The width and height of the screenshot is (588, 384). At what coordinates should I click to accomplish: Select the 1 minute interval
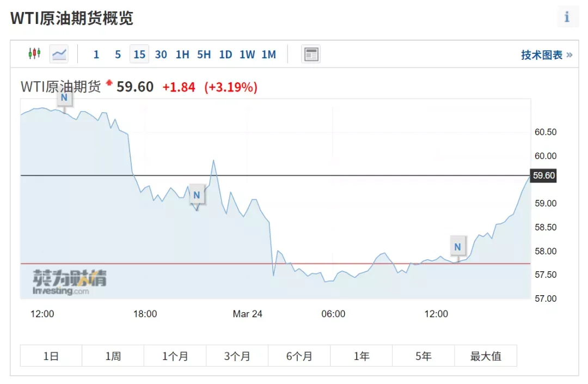[x=96, y=55]
